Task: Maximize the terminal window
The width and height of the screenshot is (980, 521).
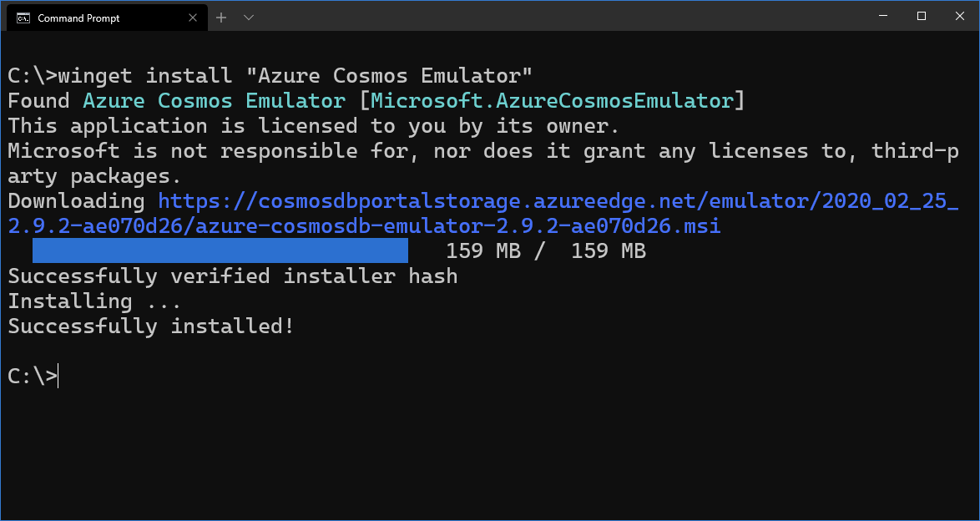Action: click(x=922, y=16)
